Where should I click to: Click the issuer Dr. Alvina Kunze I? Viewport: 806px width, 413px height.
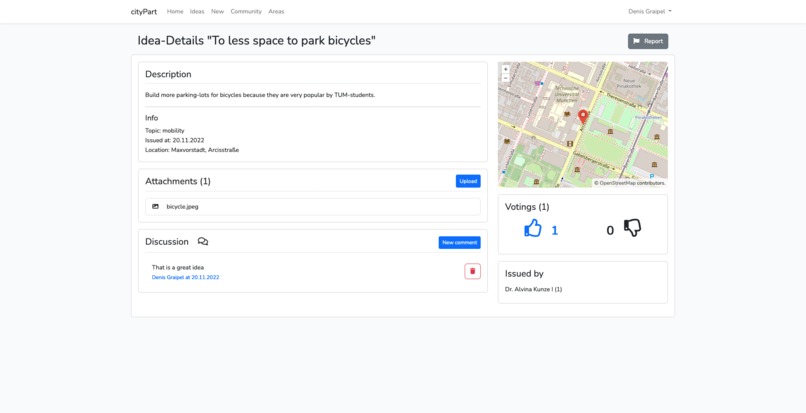click(x=533, y=290)
